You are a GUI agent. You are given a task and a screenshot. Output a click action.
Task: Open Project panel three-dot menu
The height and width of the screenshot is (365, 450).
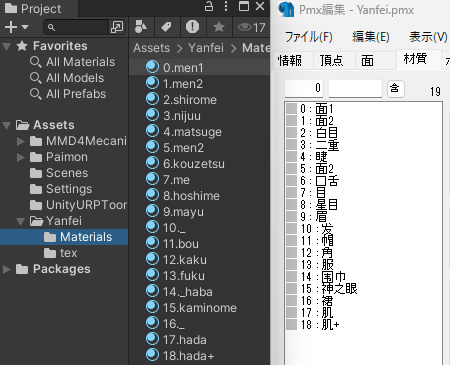pos(226,6)
